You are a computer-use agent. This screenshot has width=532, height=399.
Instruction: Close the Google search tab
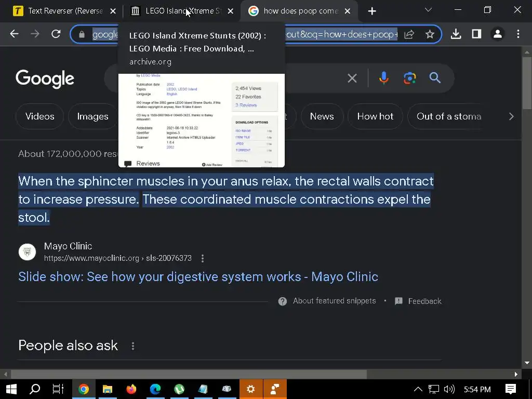coord(348,11)
